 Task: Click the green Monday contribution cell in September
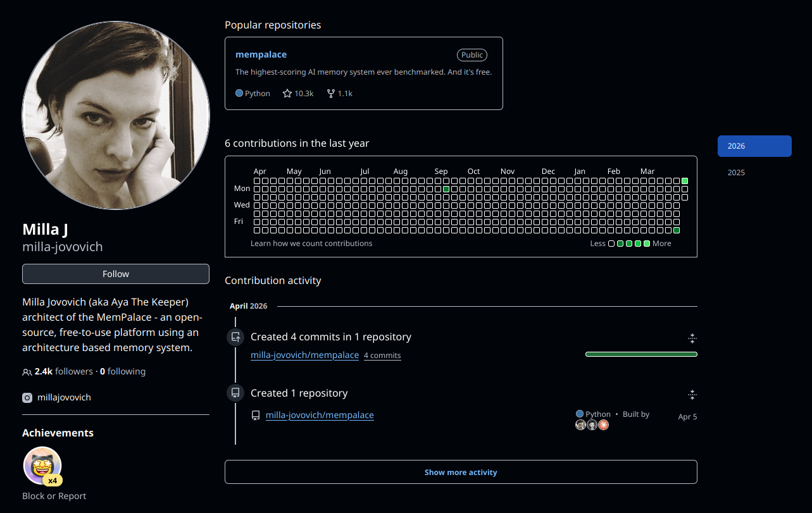pos(446,189)
